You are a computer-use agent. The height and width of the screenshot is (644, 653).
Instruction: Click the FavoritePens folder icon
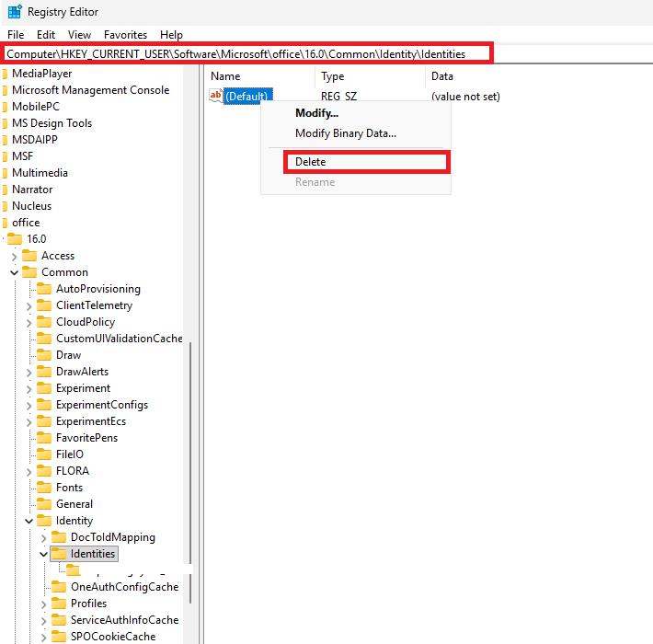(44, 437)
